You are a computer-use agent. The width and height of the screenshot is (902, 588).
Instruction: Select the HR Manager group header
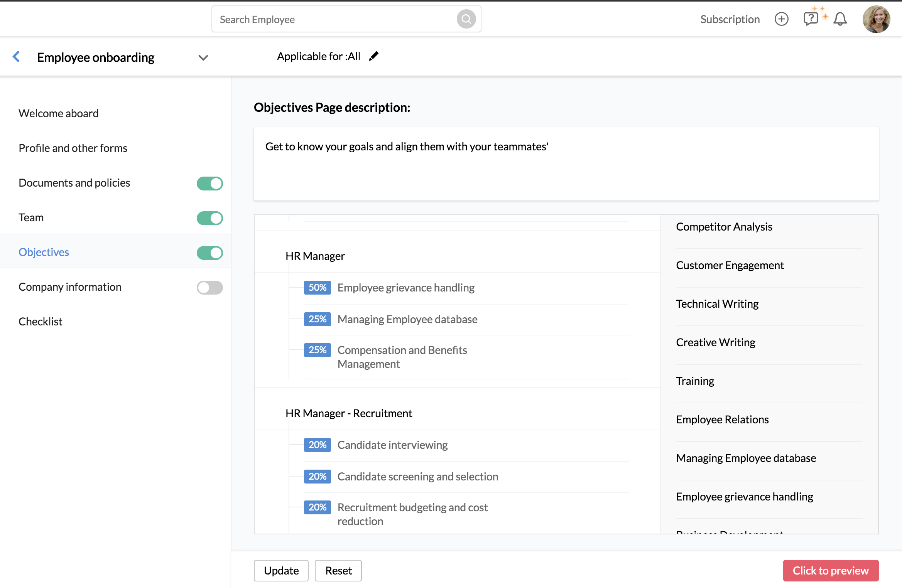tap(315, 256)
